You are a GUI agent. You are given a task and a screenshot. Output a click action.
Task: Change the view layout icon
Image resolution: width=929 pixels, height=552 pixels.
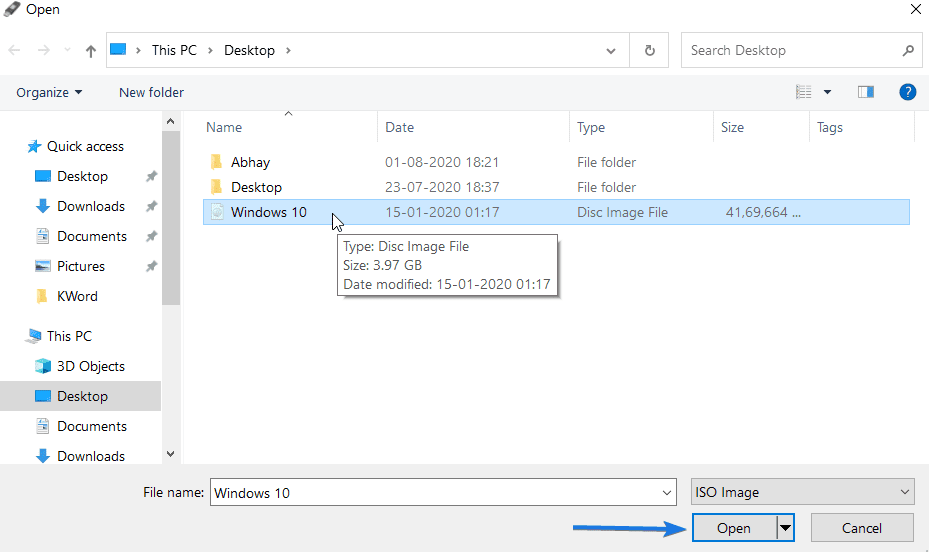tap(803, 92)
